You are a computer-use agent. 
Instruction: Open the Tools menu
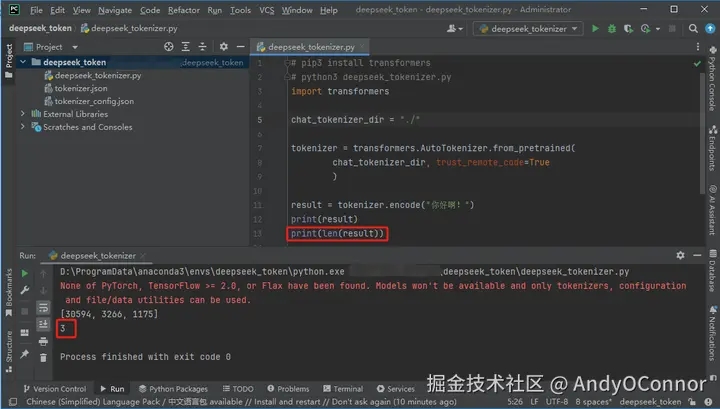240,10
